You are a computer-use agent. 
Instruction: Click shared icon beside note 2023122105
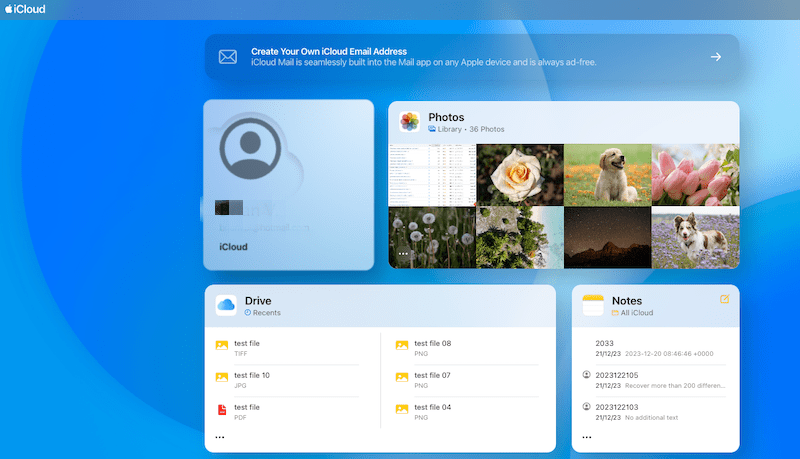(587, 374)
